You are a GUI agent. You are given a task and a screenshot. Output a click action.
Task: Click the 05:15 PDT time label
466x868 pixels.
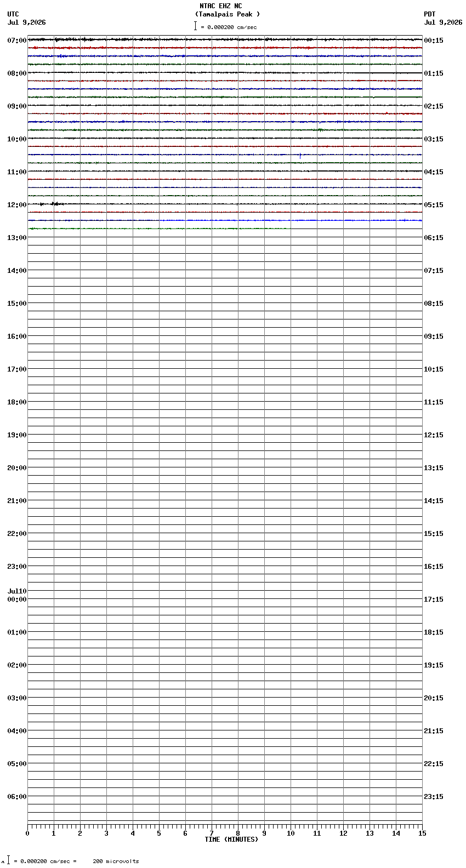[x=434, y=205]
